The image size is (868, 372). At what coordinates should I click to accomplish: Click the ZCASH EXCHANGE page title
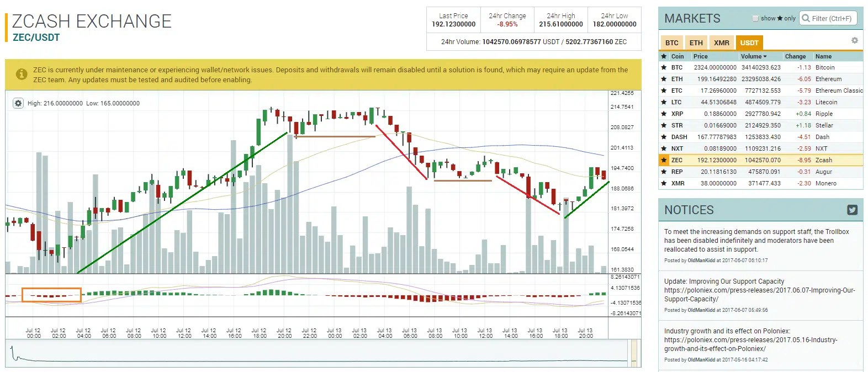92,21
